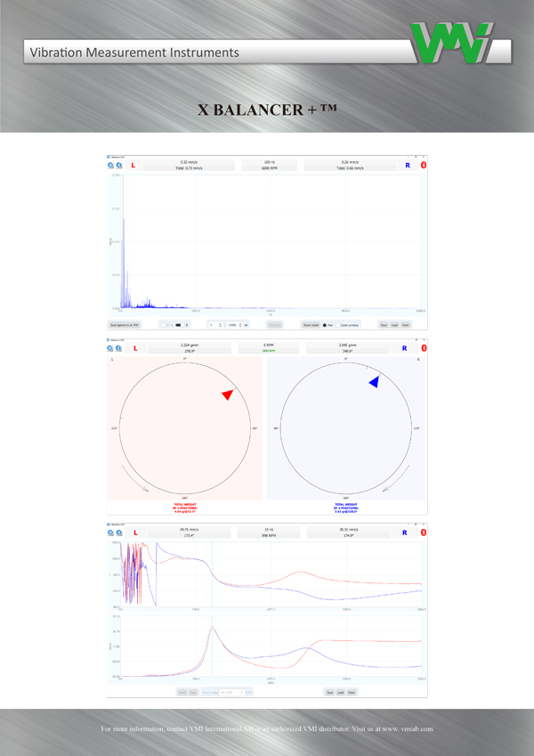Click Load in the spectrum window

click(394, 325)
